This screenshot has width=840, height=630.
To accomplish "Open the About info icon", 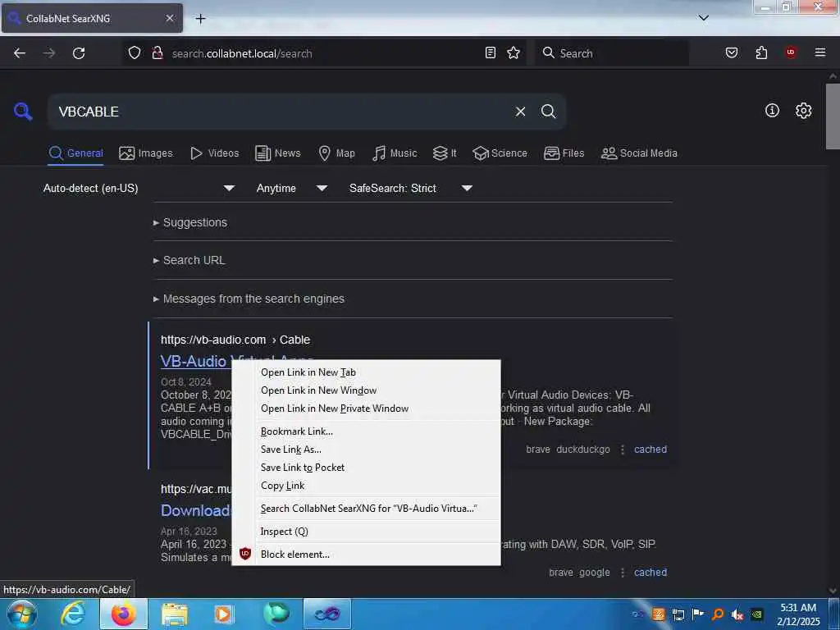I will pyautogui.click(x=772, y=111).
